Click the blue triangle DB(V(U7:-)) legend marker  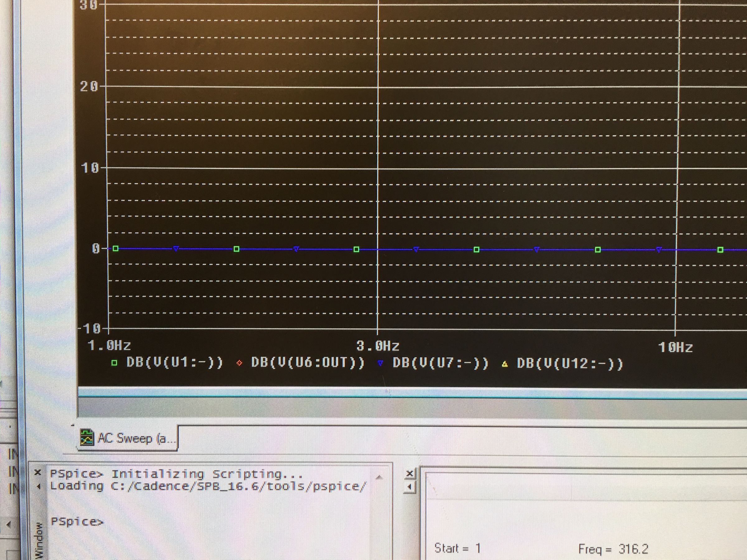(x=380, y=363)
